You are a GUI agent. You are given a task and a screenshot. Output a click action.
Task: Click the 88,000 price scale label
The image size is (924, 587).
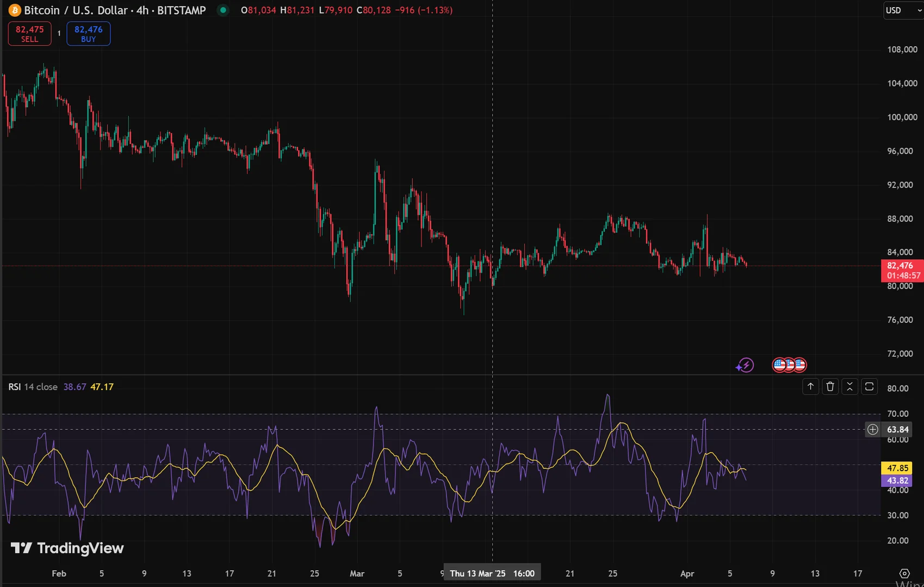click(900, 218)
